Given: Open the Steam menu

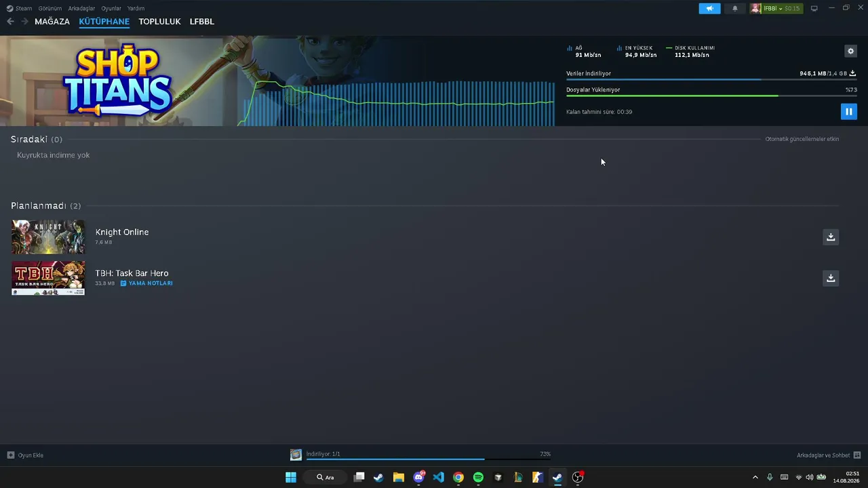Looking at the screenshot, I should coord(20,8).
